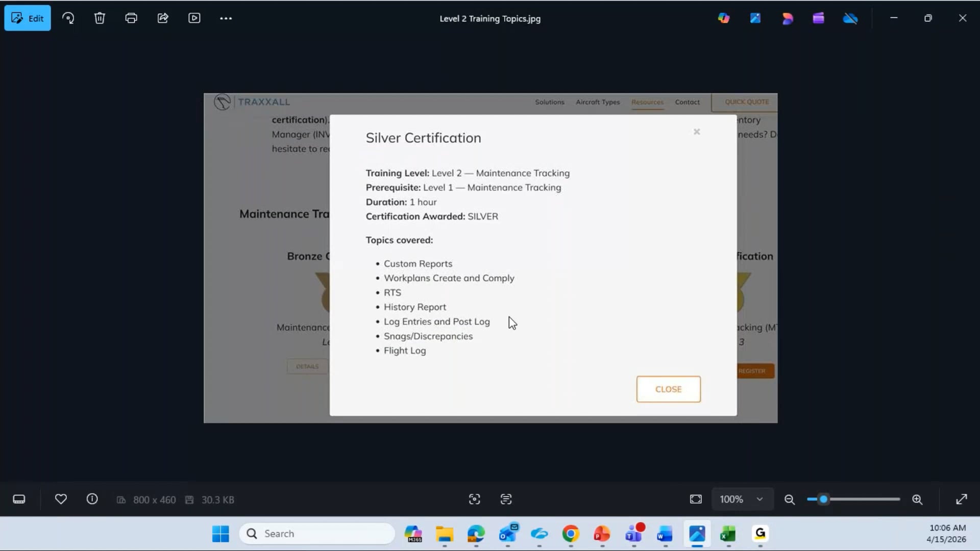Click Solutions in the Traxxall nav
Viewport: 980px width, 551px height.
click(x=550, y=102)
